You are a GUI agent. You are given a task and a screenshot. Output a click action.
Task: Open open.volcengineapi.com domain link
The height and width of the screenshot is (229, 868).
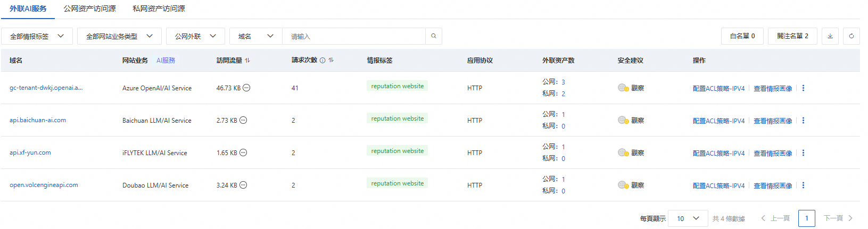44,185
